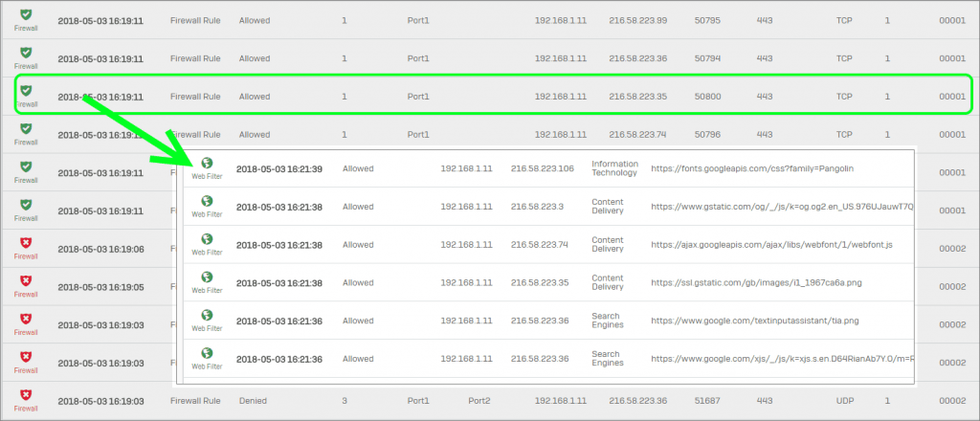This screenshot has height=421, width=980.
Task: Select destination IP 216.58.223.99 in top row
Action: pyautogui.click(x=638, y=21)
